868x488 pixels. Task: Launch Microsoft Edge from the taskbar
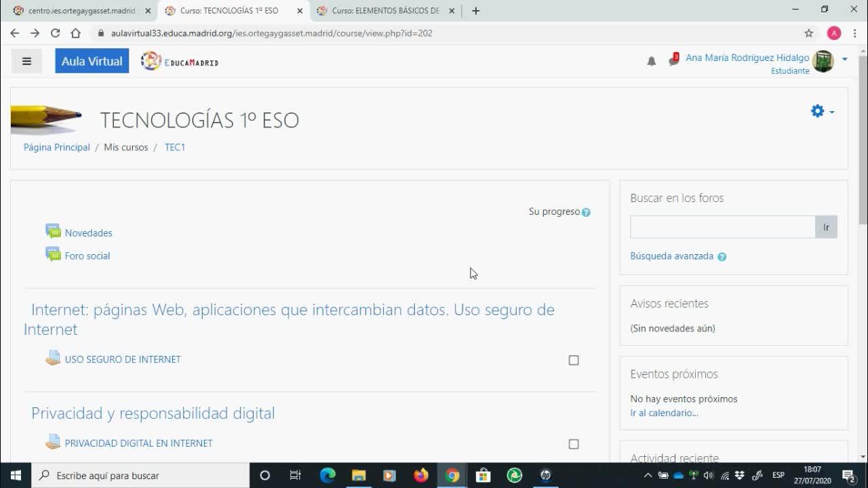(328, 475)
